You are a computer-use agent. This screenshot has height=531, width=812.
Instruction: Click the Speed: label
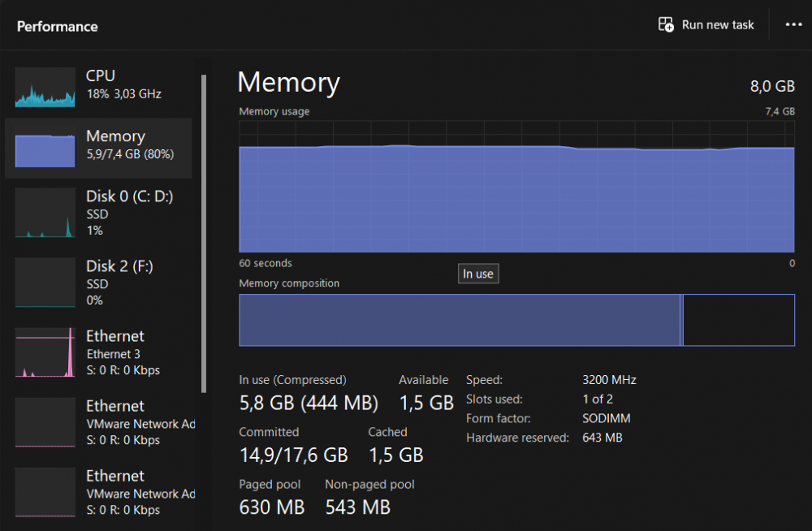click(484, 380)
